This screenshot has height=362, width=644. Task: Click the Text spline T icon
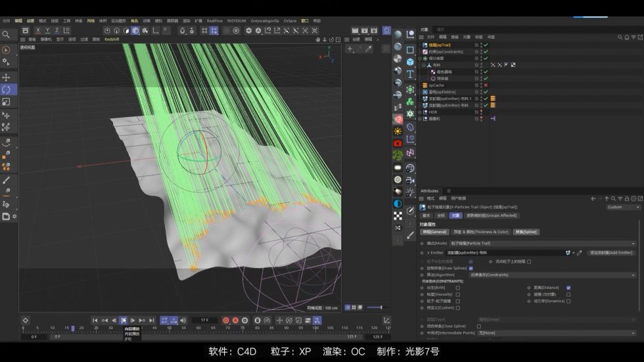[410, 74]
